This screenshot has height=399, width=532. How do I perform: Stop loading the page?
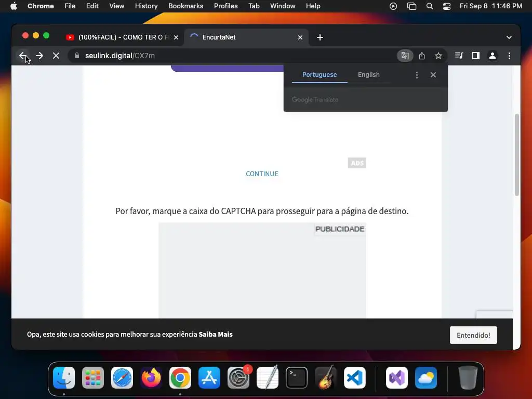(56, 56)
